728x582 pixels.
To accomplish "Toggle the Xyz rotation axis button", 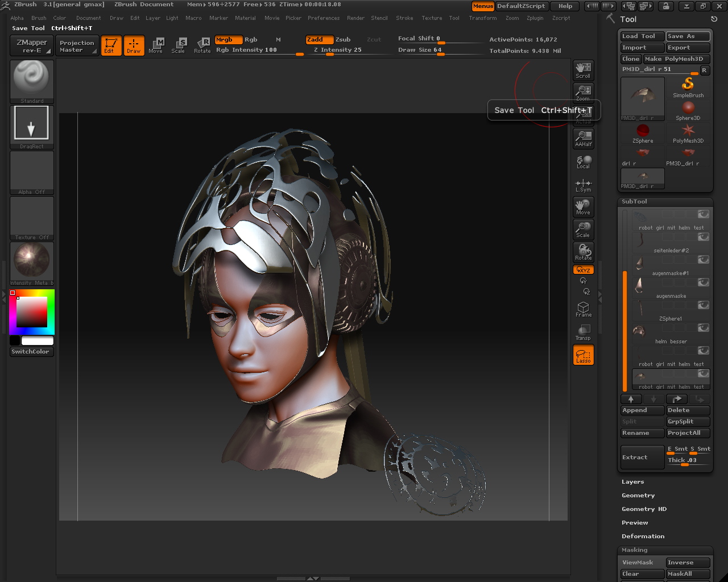I will pyautogui.click(x=583, y=270).
